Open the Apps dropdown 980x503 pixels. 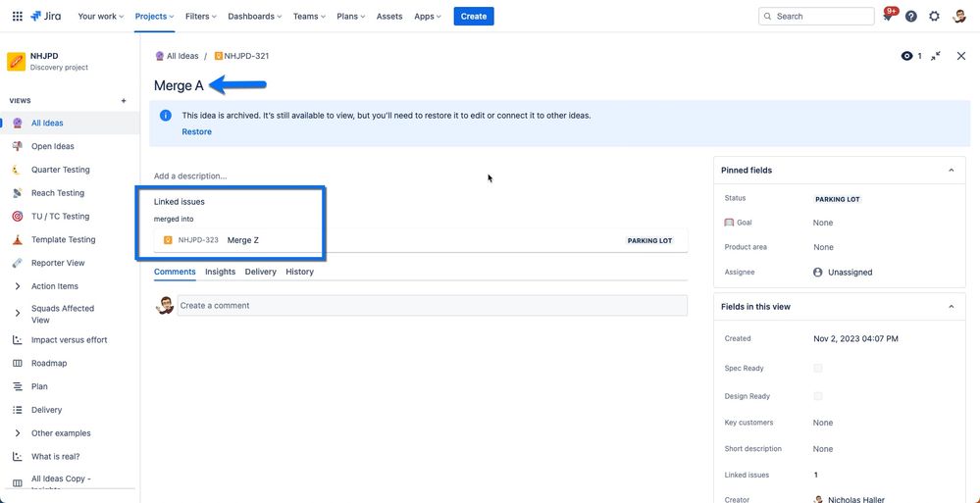428,17
